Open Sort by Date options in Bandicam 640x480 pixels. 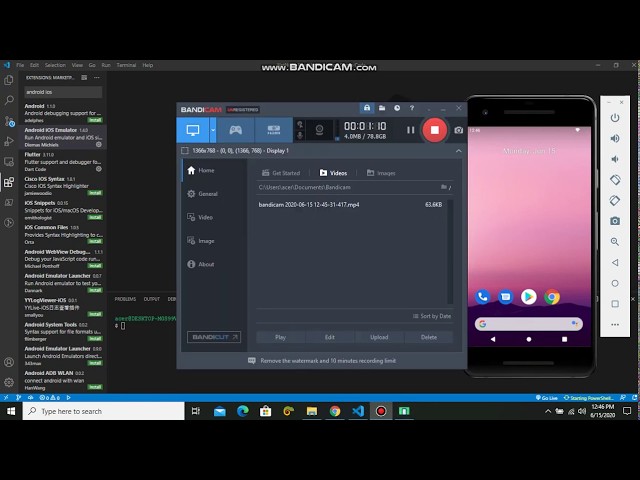[x=432, y=316]
